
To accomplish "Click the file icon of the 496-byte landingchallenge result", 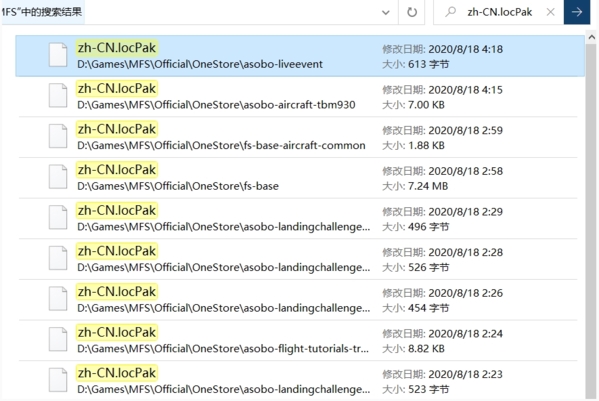I will [x=58, y=218].
